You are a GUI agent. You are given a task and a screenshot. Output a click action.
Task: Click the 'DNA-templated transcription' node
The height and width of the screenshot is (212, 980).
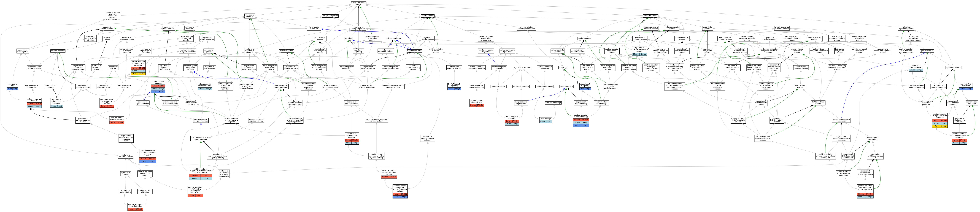(872, 139)
